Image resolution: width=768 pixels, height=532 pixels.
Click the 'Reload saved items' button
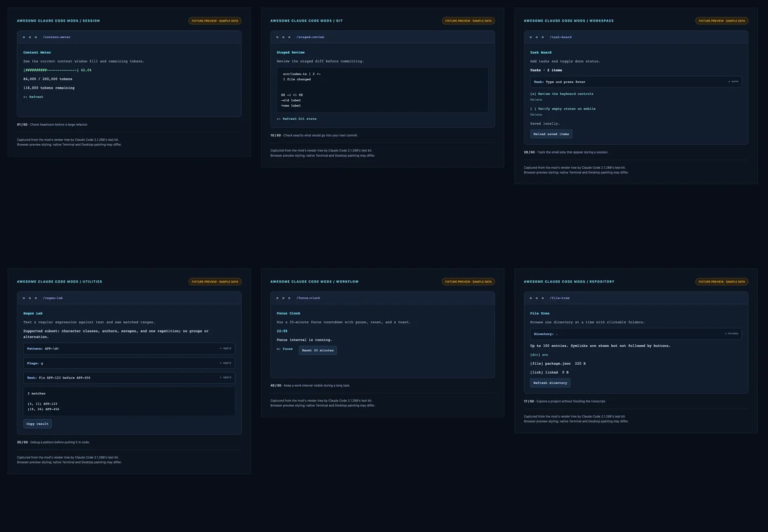tap(551, 134)
